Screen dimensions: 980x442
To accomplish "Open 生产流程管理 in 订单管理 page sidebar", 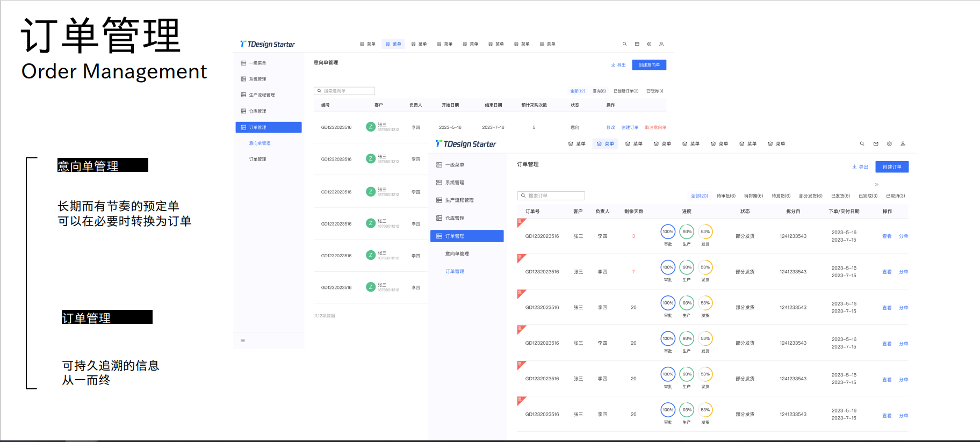I will [x=455, y=200].
